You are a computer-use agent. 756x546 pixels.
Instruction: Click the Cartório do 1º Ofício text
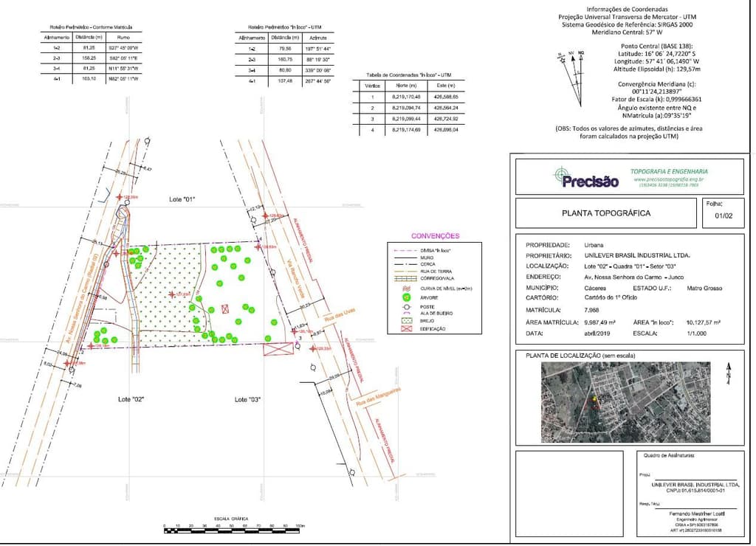point(611,297)
